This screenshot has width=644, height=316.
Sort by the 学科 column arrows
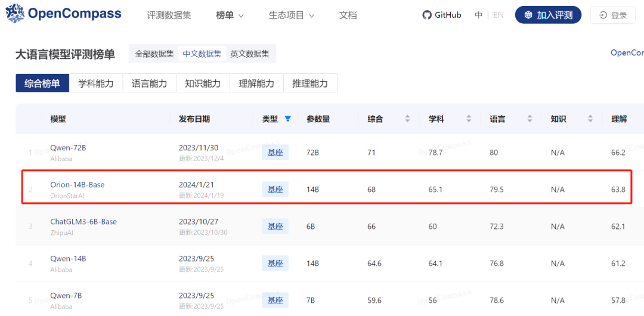tap(469, 119)
